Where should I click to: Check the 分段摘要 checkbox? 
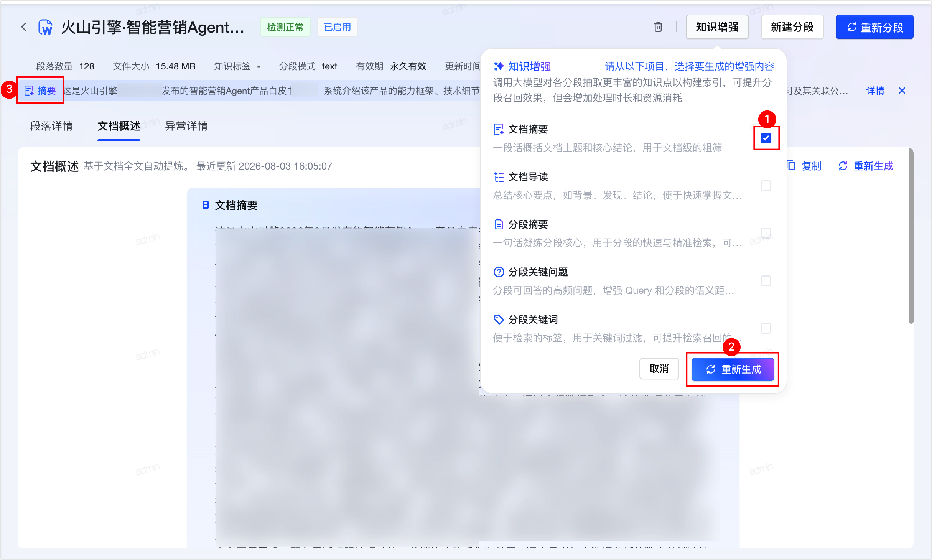[766, 233]
